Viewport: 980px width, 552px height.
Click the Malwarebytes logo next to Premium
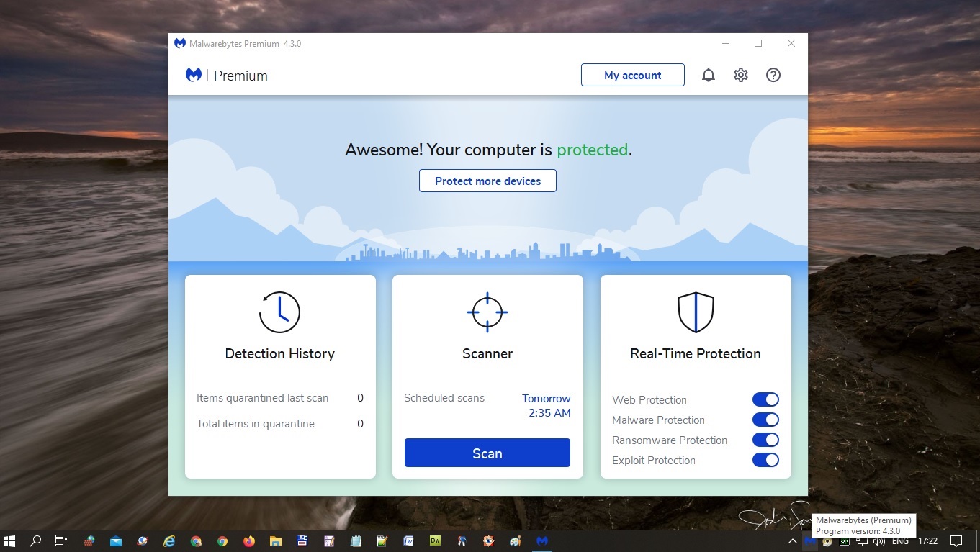click(x=194, y=75)
